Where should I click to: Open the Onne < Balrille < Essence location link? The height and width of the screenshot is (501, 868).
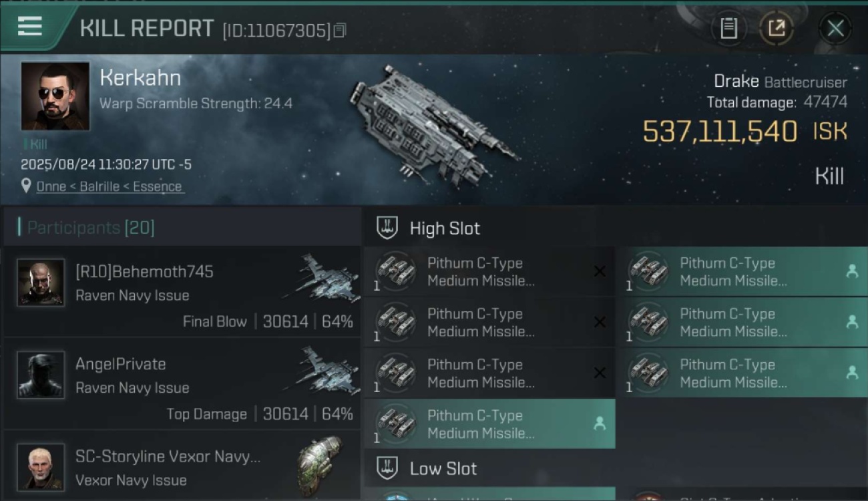tap(109, 186)
